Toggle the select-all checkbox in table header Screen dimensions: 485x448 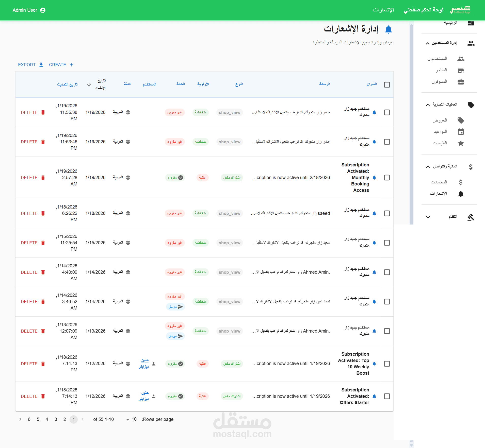[x=387, y=85]
